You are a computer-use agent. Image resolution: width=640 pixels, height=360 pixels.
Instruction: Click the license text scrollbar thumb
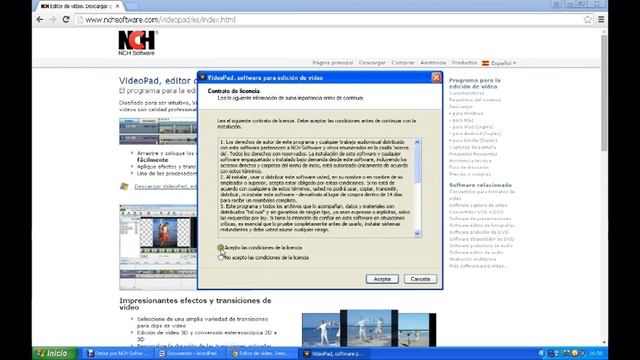[x=417, y=164]
